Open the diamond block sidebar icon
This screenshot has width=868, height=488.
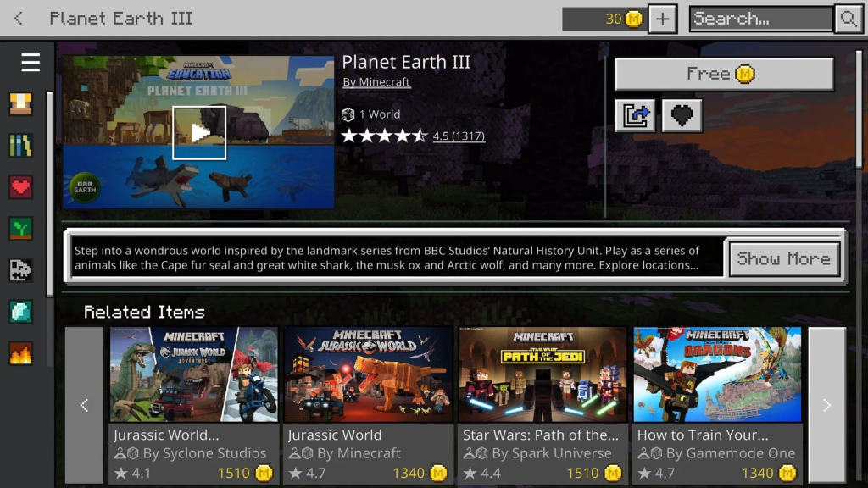point(20,312)
